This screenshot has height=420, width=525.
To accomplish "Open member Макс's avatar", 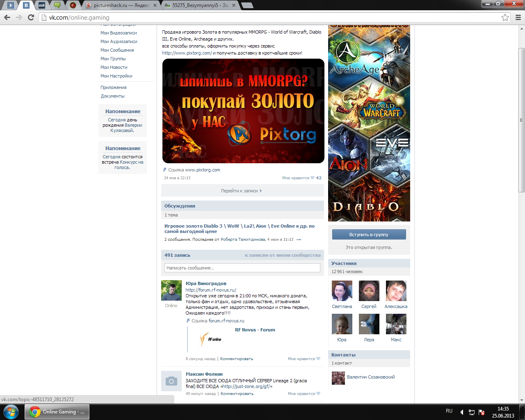I will 396,324.
